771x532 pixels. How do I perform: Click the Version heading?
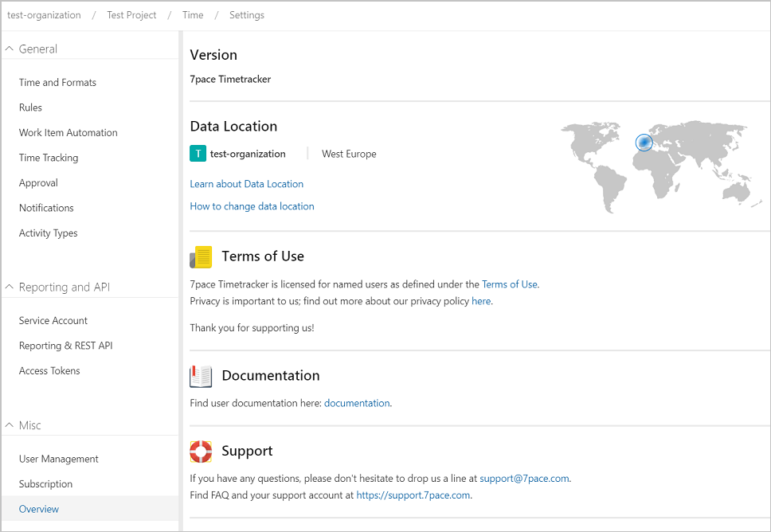tap(214, 55)
